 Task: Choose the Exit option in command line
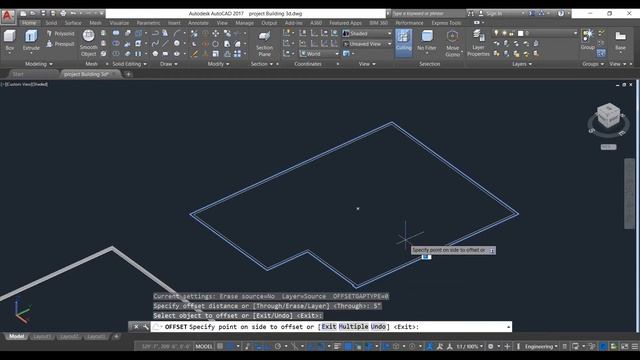tap(329, 327)
